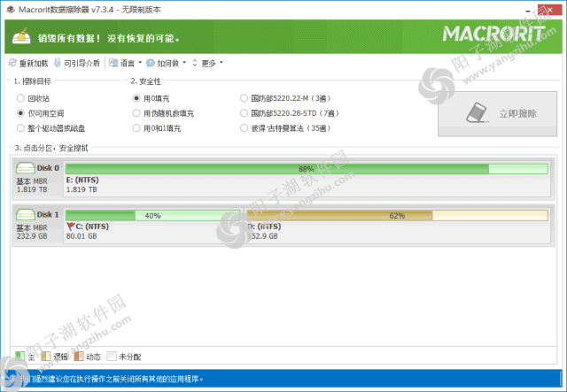Viewport: 567px width, 392px height.
Task: Click the Disk 1 drive icon
Action: [26, 215]
